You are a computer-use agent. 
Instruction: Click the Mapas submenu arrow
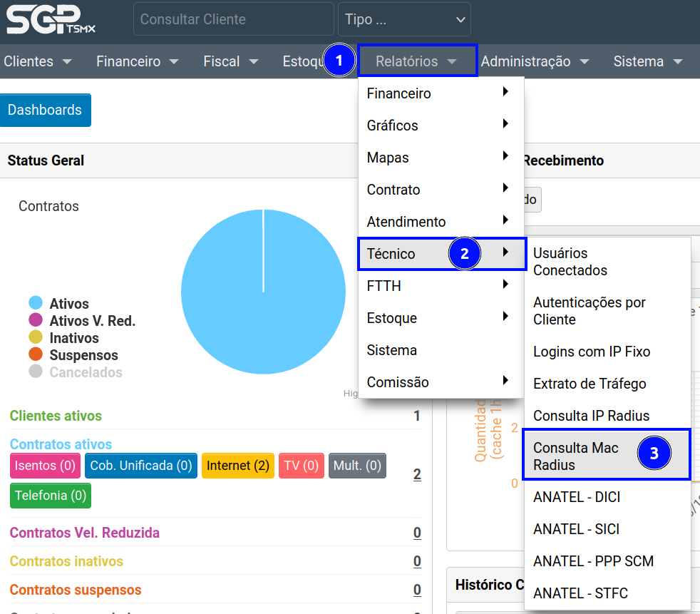[505, 156]
